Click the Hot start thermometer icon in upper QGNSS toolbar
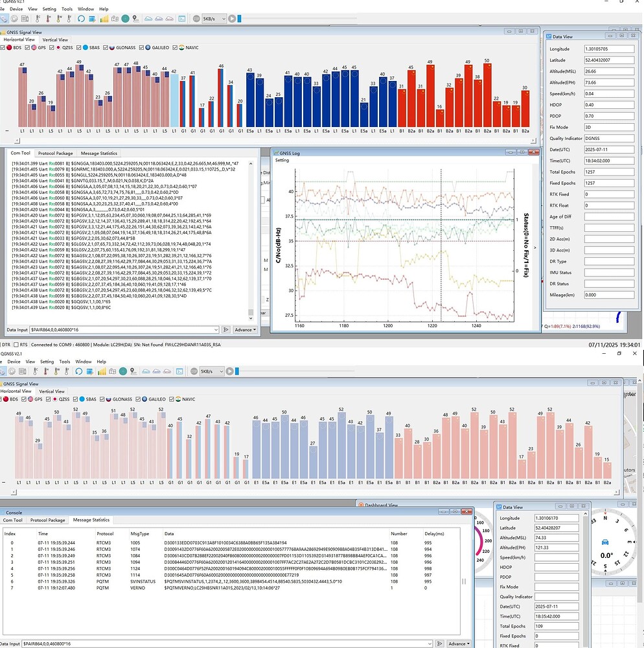Screen dimensions: 644x648 (x=49, y=19)
